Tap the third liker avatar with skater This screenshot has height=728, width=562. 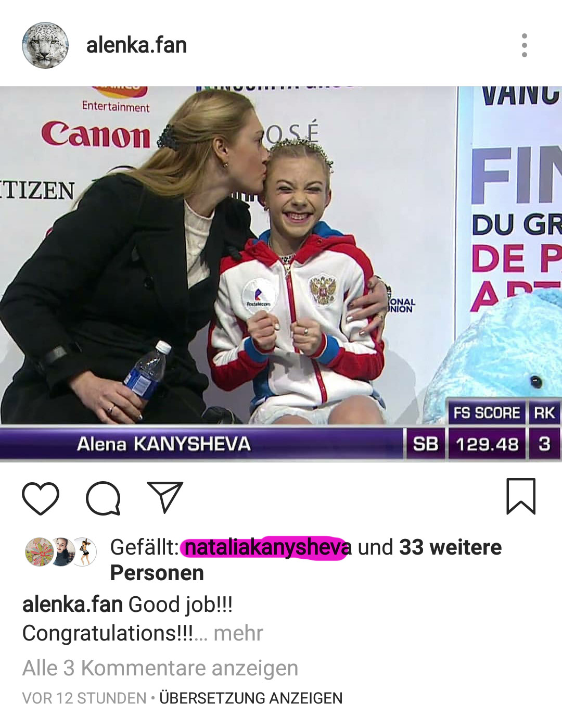coord(84,552)
